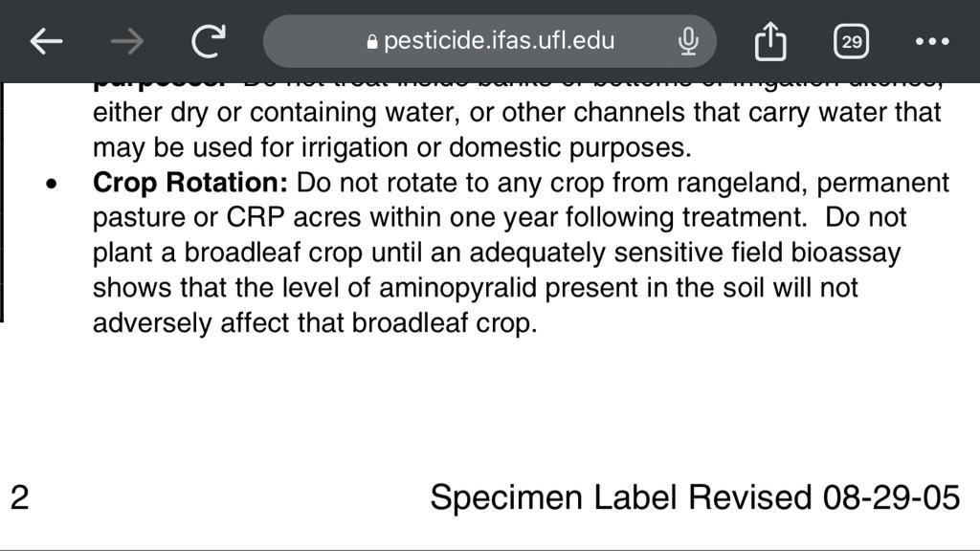Reload the page with the refresh icon
This screenshot has height=551, width=980.
208,41
